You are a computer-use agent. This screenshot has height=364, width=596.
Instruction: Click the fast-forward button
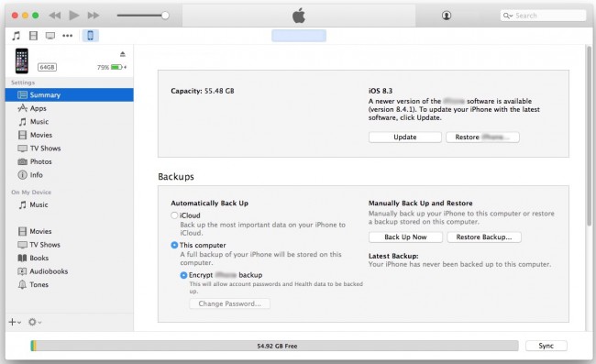click(x=94, y=16)
